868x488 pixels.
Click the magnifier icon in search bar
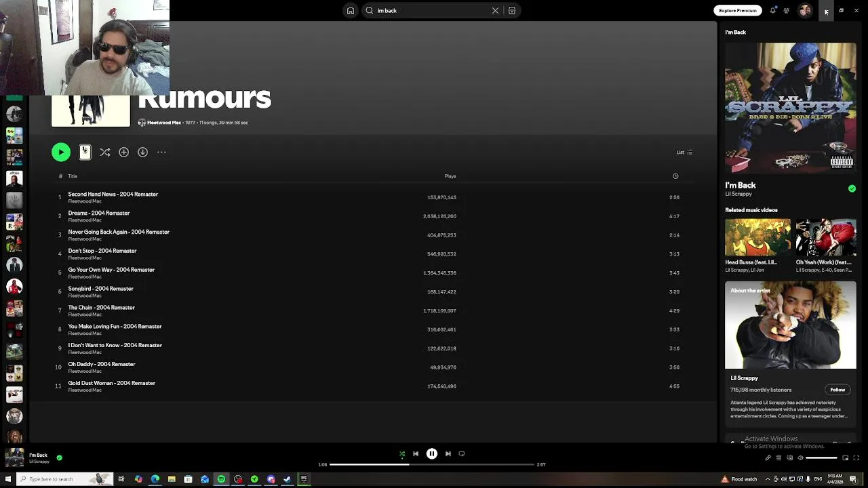370,10
